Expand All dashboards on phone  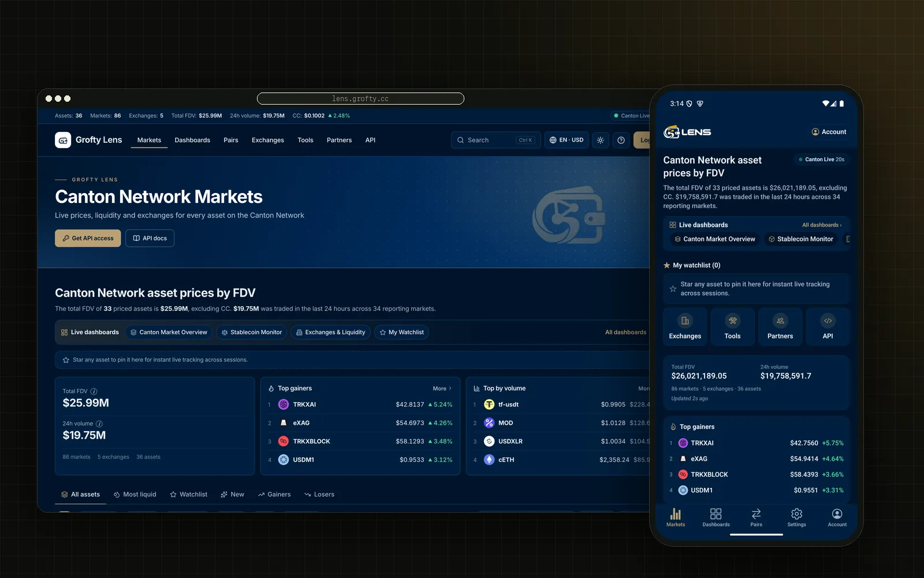click(x=822, y=225)
